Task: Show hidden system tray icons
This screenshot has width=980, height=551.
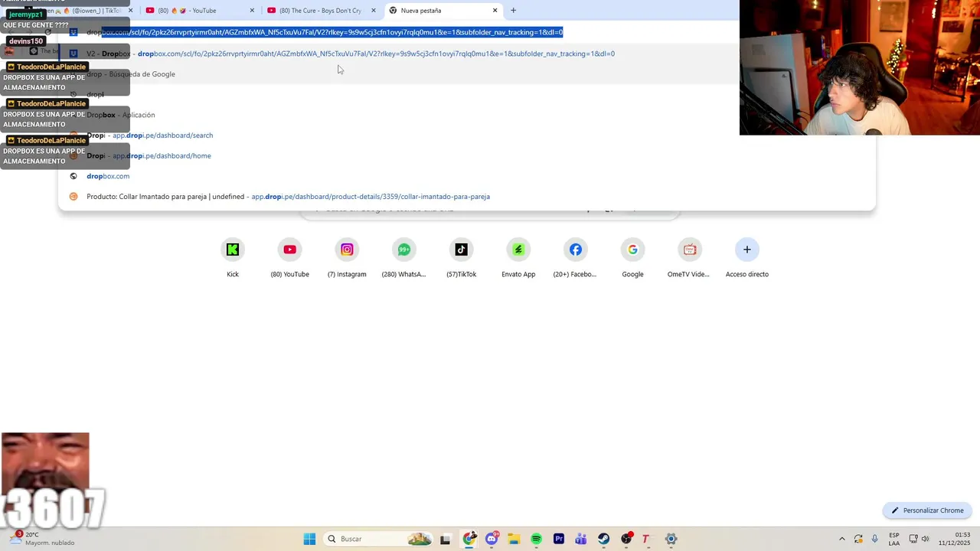Action: pos(842,539)
